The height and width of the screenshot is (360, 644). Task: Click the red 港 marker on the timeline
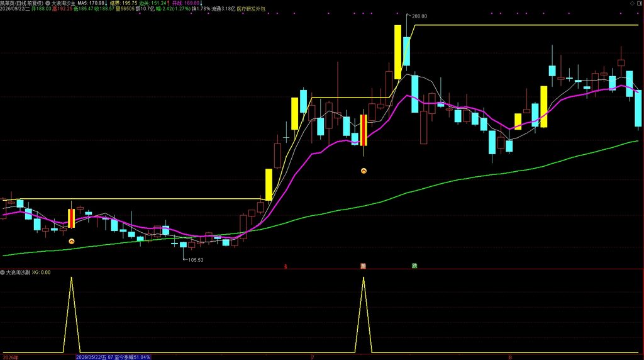(363, 266)
